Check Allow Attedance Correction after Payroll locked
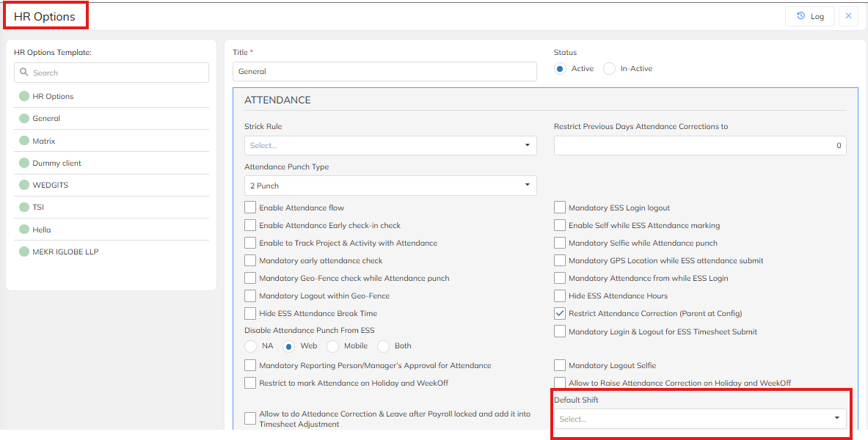 [x=250, y=418]
